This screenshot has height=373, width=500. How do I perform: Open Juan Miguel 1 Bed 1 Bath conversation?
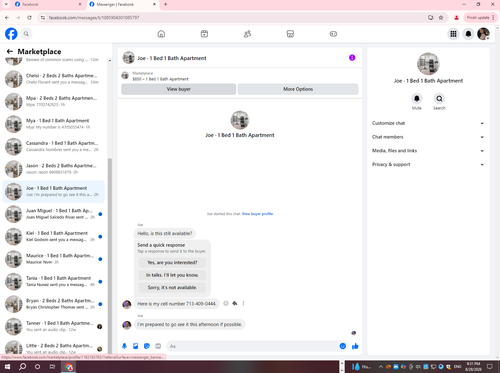pos(53,214)
